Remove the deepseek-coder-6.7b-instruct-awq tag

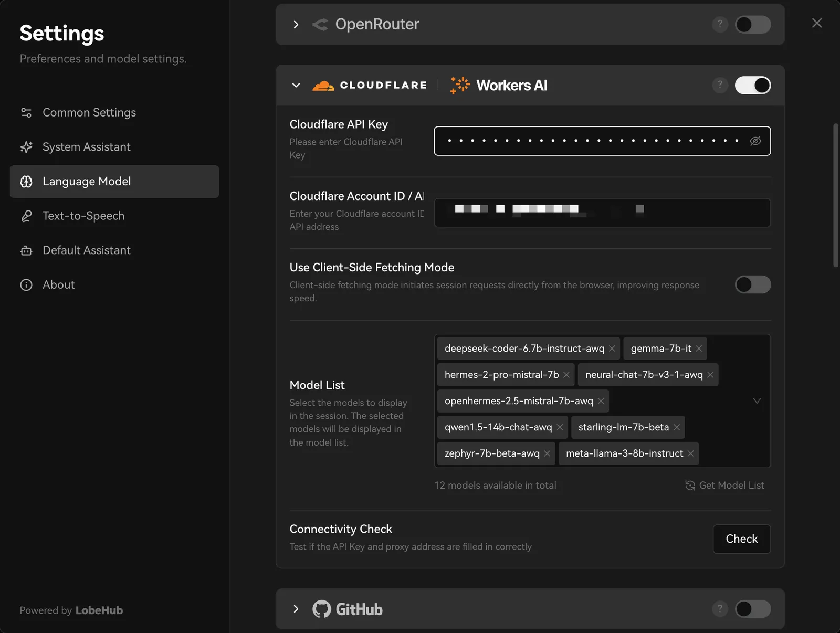[x=612, y=349]
